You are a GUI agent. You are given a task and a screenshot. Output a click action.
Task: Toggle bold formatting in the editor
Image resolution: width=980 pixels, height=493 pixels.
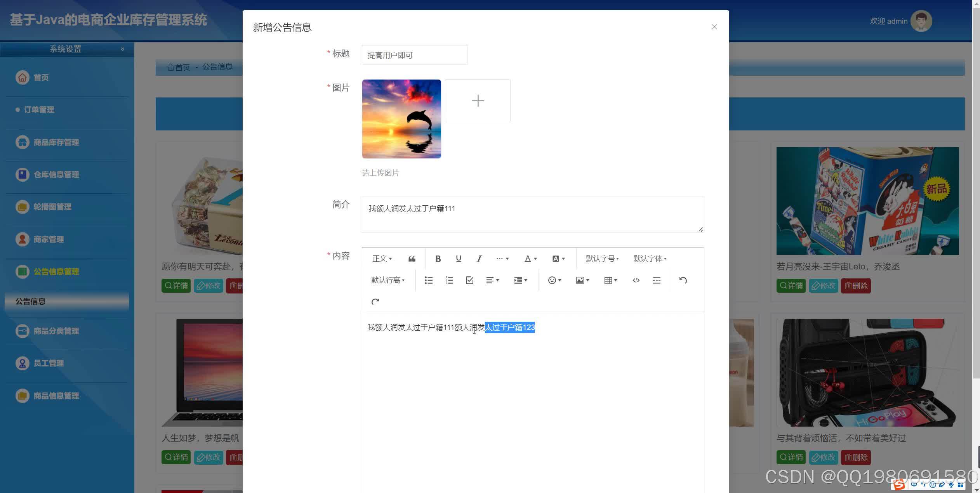coord(438,258)
